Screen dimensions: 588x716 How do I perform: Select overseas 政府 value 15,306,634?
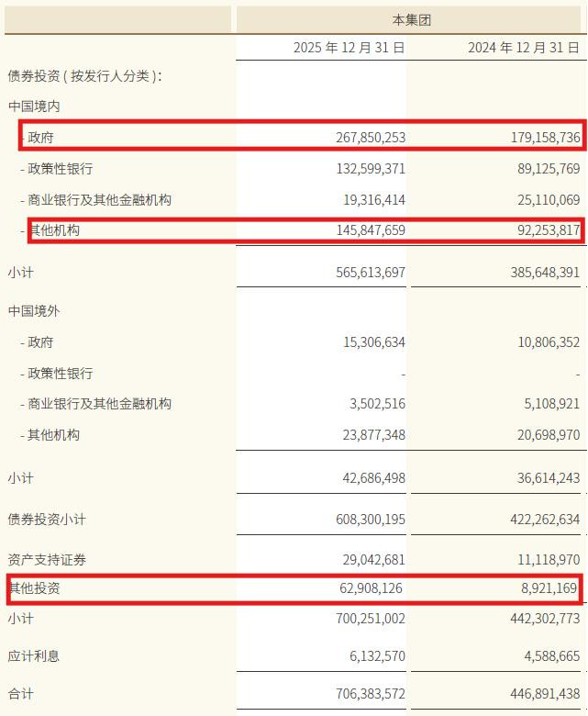(x=374, y=342)
